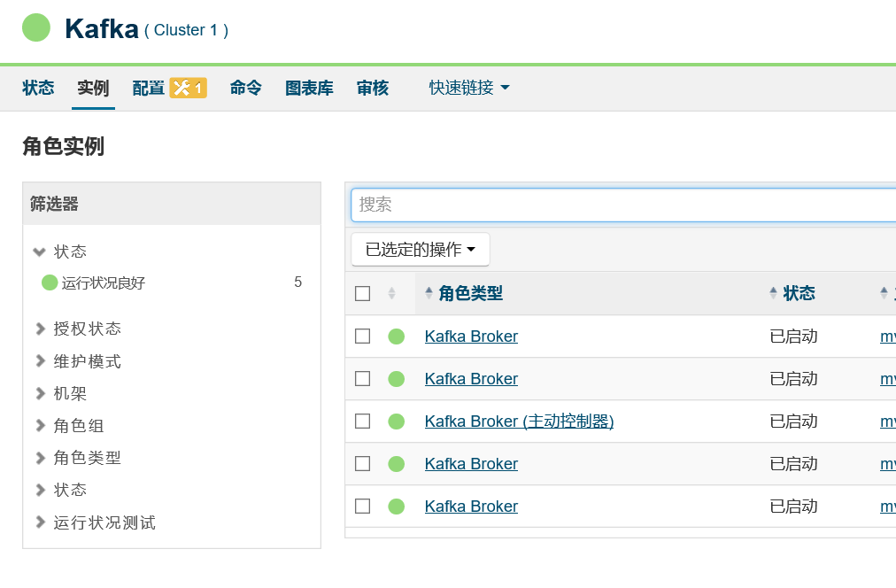Click the 角色实例 page heading
896x588 pixels.
[x=64, y=146]
